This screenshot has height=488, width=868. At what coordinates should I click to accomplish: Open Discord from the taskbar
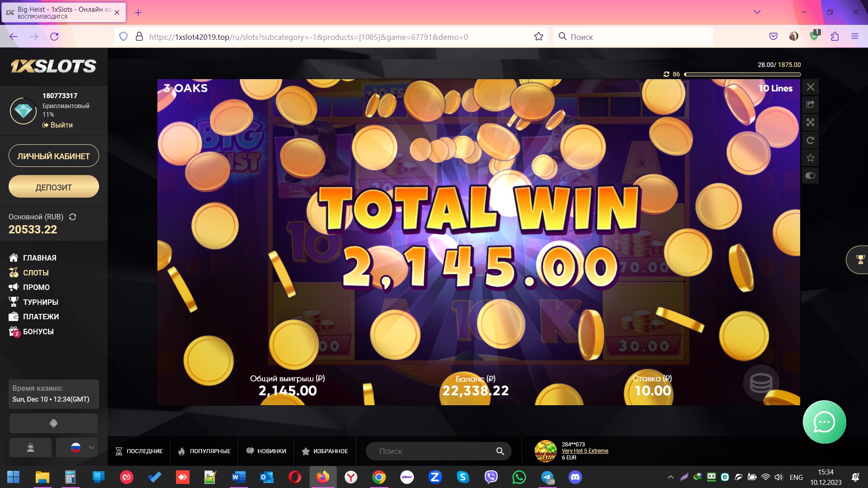[575, 477]
